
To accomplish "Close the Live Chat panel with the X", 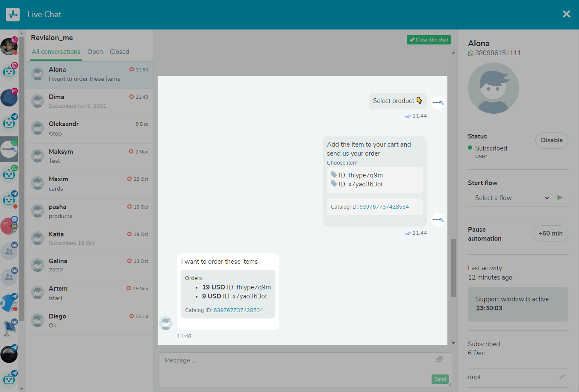I will pyautogui.click(x=567, y=14).
